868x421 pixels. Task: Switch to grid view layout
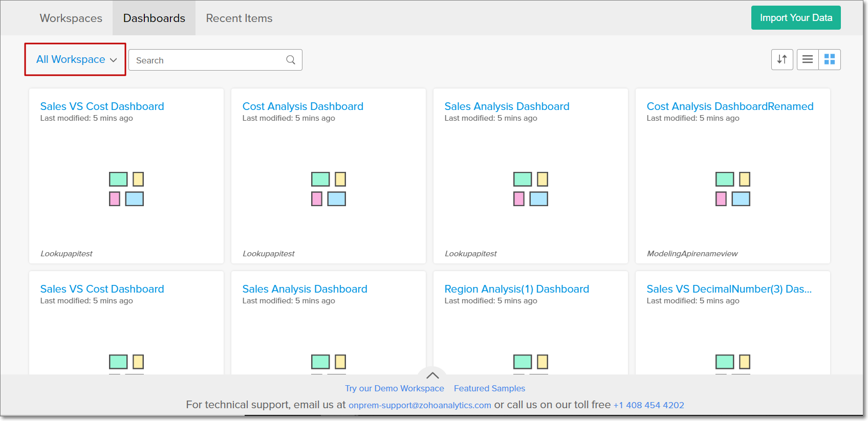click(830, 59)
